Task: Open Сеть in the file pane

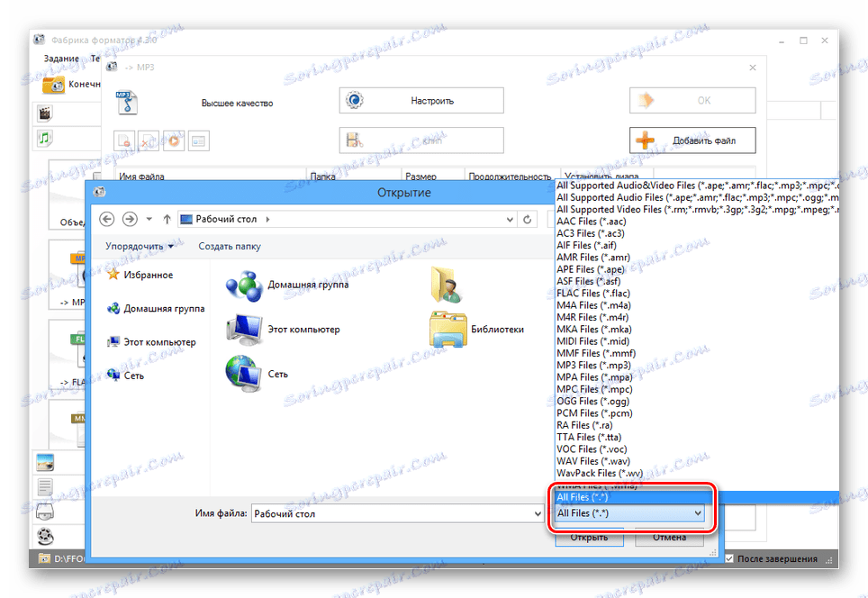Action: point(257,375)
